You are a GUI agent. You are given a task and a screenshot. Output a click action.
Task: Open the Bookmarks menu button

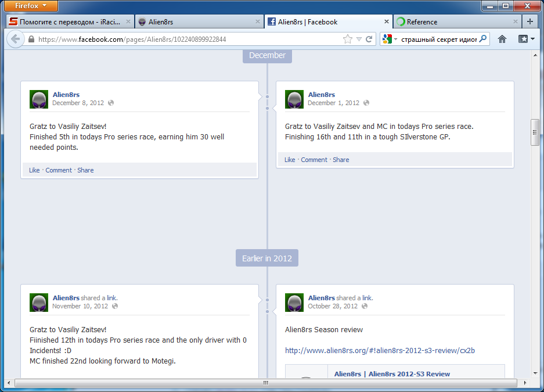(526, 39)
